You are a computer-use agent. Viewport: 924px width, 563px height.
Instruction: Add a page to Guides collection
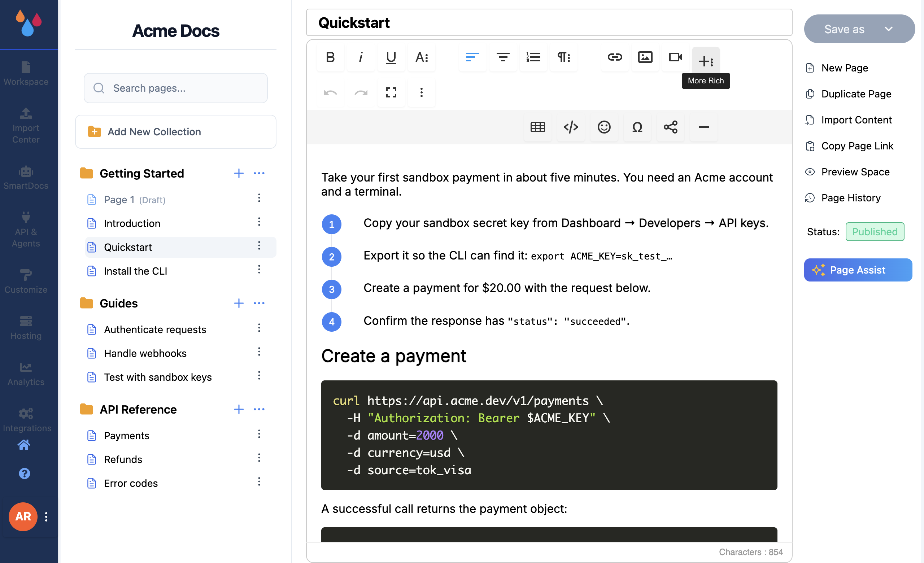[239, 303]
